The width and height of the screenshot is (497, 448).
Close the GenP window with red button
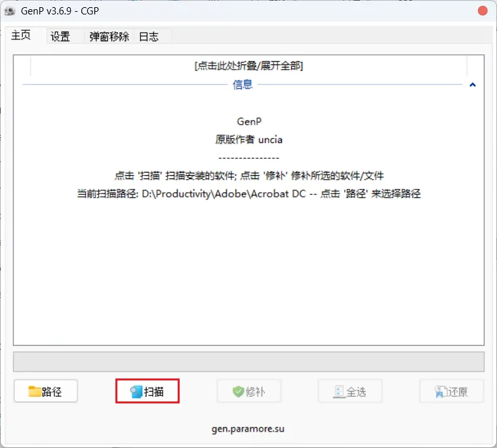pyautogui.click(x=483, y=10)
